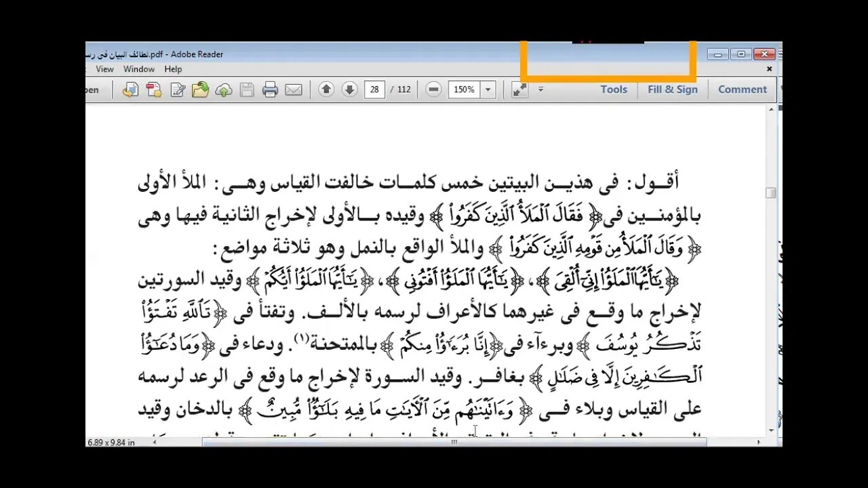Go to the next page arrow

pos(349,89)
